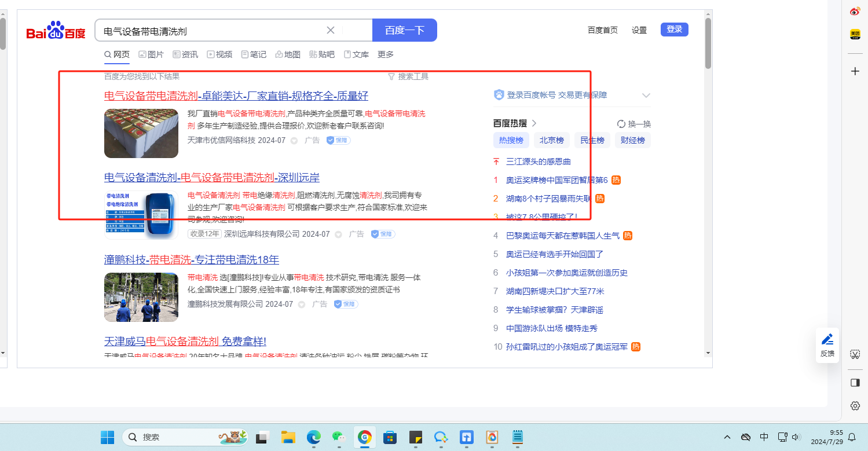Screen dimensions: 868x451
Task: Expand the 百度热搜 arrow
Action: [534, 123]
